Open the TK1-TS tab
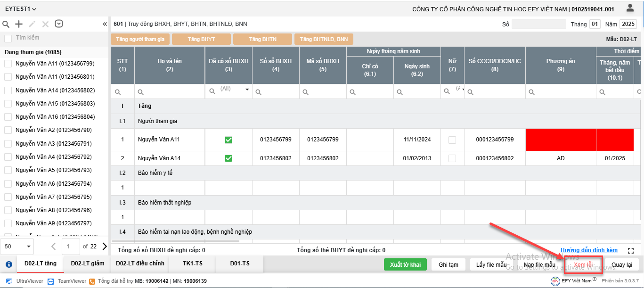This screenshot has width=644, height=288. click(192, 263)
